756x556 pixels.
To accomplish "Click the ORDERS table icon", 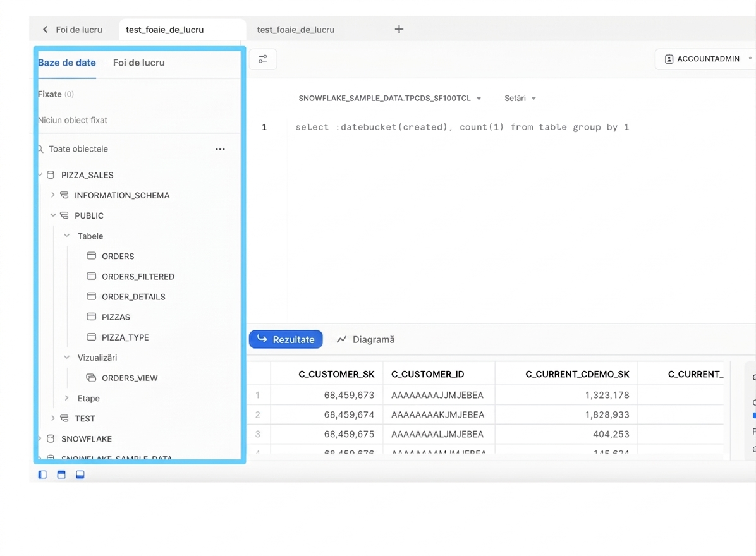I will [x=91, y=256].
